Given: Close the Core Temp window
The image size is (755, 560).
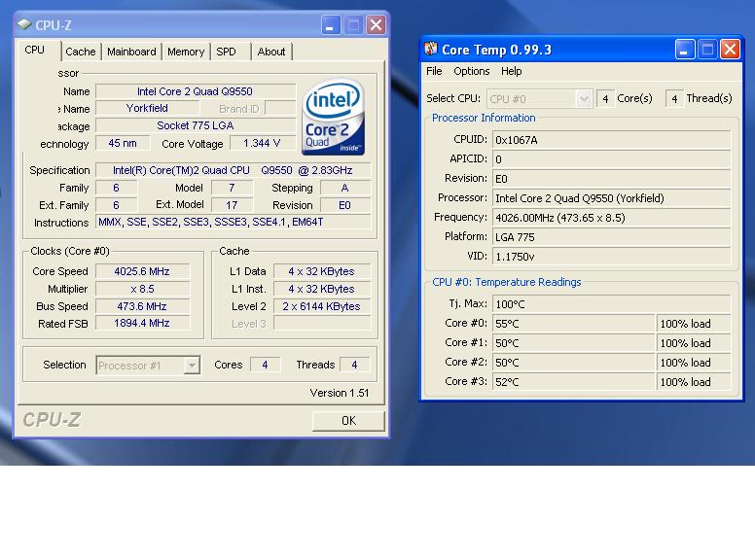Looking at the screenshot, I should point(730,49).
